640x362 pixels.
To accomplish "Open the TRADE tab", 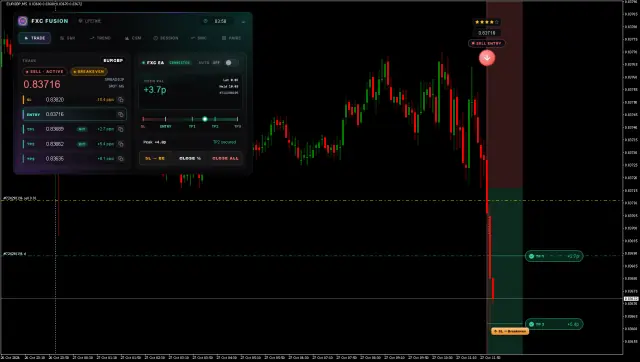I will [x=35, y=38].
